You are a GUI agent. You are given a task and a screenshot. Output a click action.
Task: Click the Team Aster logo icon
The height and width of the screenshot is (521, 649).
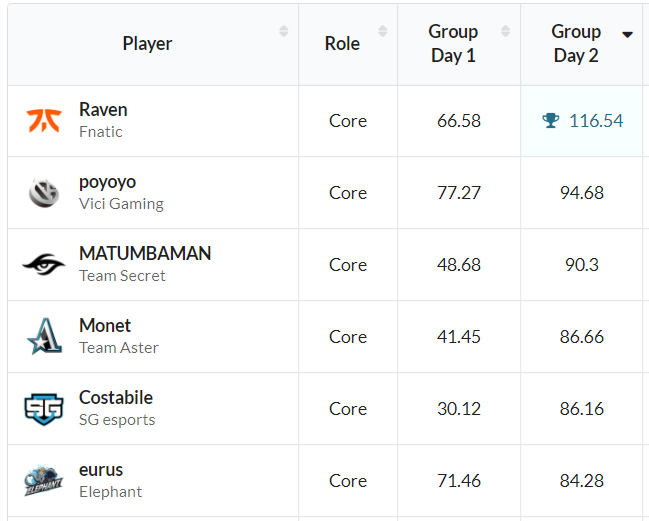pyautogui.click(x=44, y=337)
